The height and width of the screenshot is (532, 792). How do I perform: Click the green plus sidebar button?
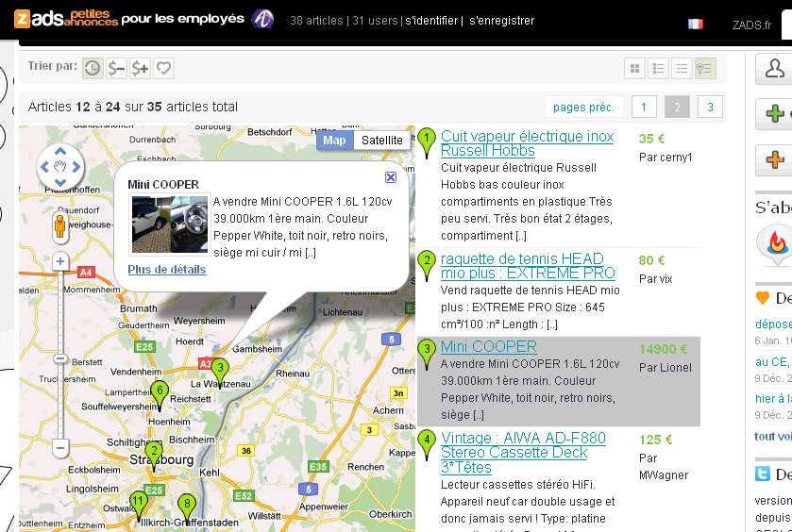[775, 113]
